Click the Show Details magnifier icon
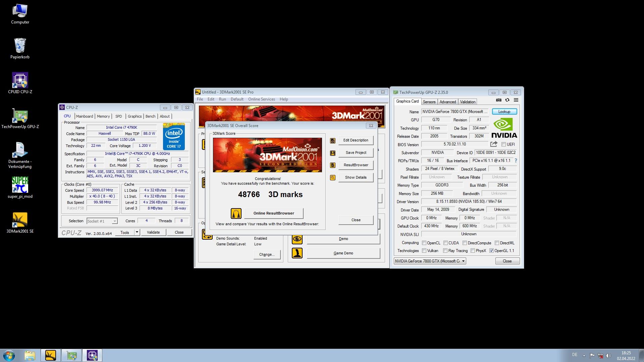Viewport: 644px width, 362px height. click(x=333, y=178)
